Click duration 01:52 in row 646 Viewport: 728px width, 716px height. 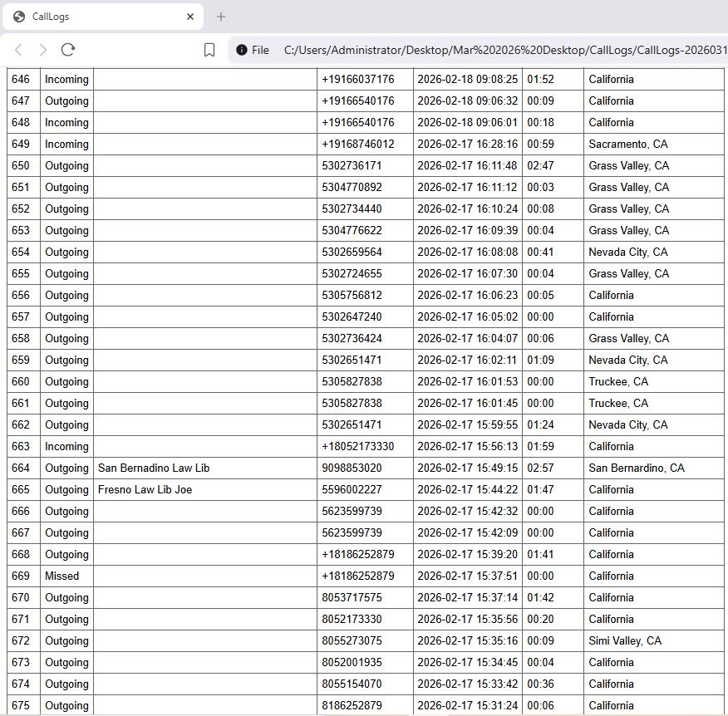(540, 80)
